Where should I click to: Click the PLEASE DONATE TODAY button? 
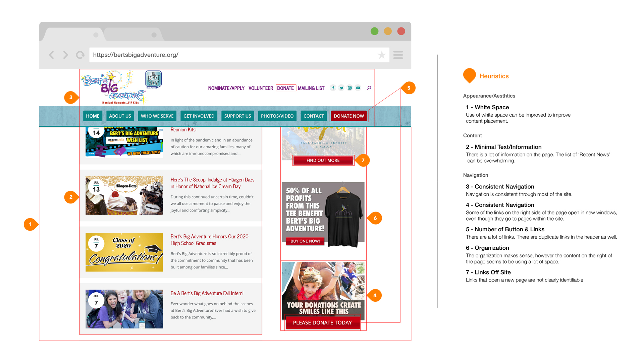coord(323,323)
